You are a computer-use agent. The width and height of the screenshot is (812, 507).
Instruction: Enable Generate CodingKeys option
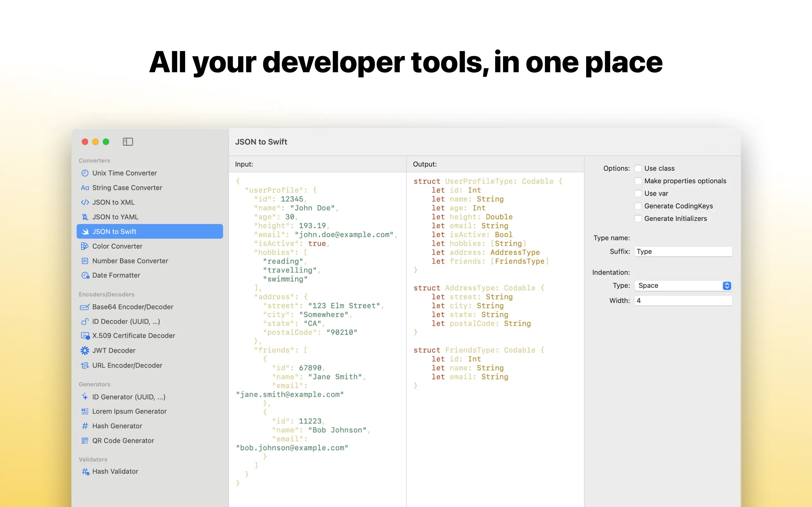[x=638, y=206]
